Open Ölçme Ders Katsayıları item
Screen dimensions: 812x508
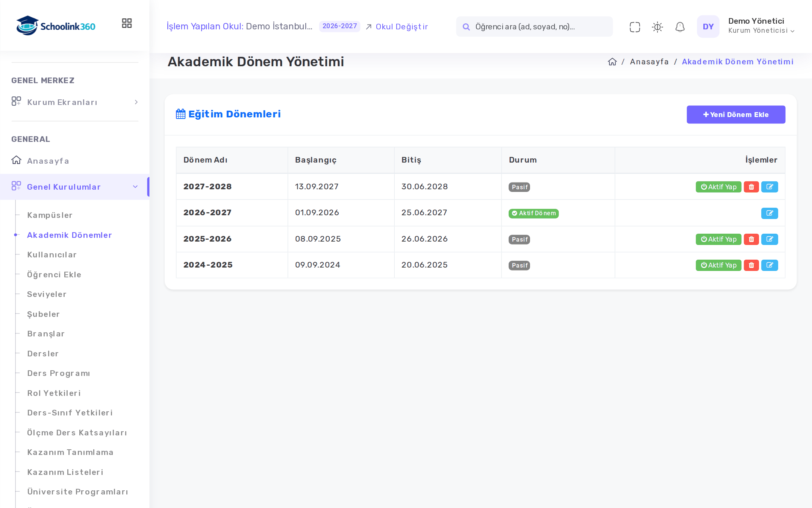(77, 433)
